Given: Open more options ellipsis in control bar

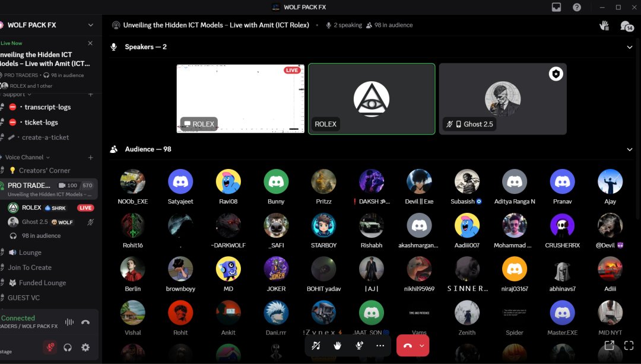Looking at the screenshot, I should (380, 346).
